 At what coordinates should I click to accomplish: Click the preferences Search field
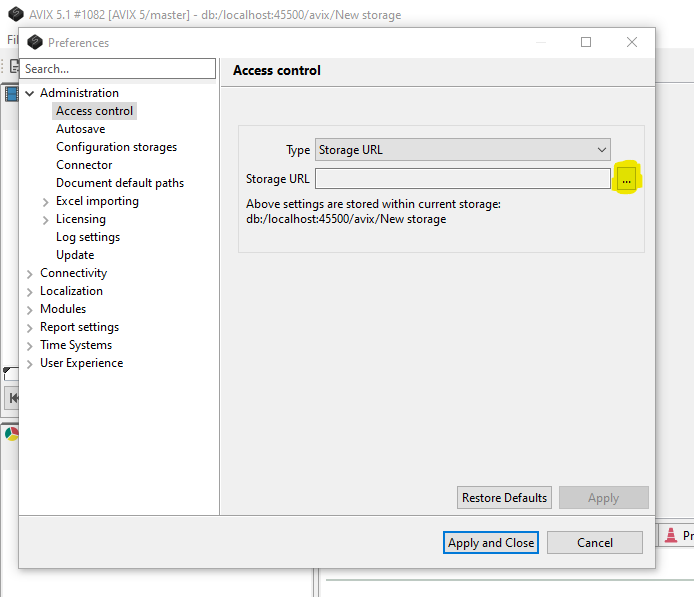point(118,69)
